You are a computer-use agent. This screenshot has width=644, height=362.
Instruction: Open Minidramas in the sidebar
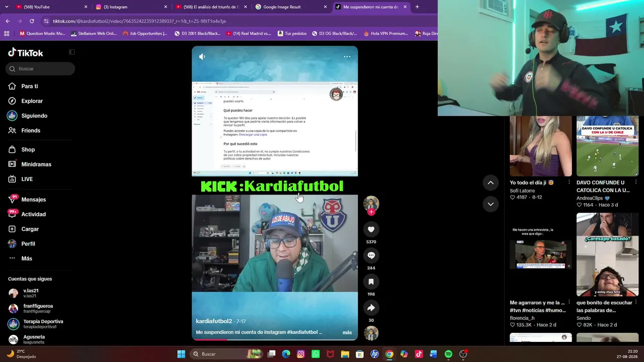30,164
